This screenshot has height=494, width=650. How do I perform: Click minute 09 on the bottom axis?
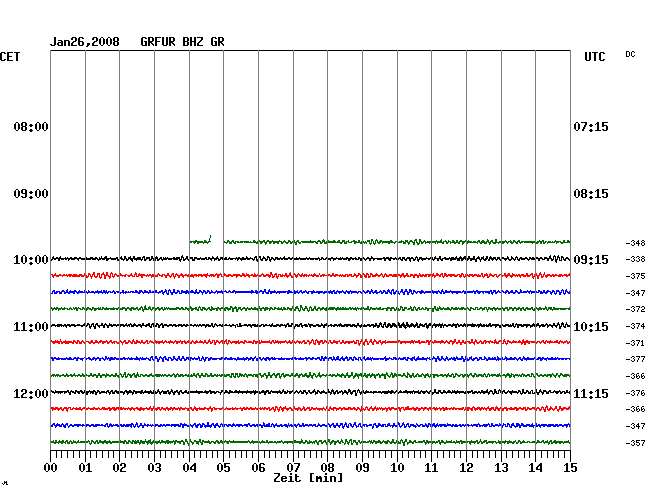pos(362,468)
